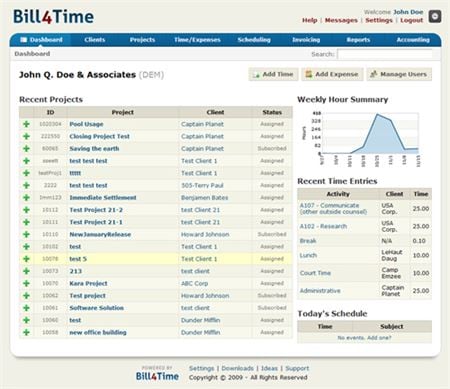450x389 pixels.
Task: Click into the Search field
Action: tap(385, 54)
